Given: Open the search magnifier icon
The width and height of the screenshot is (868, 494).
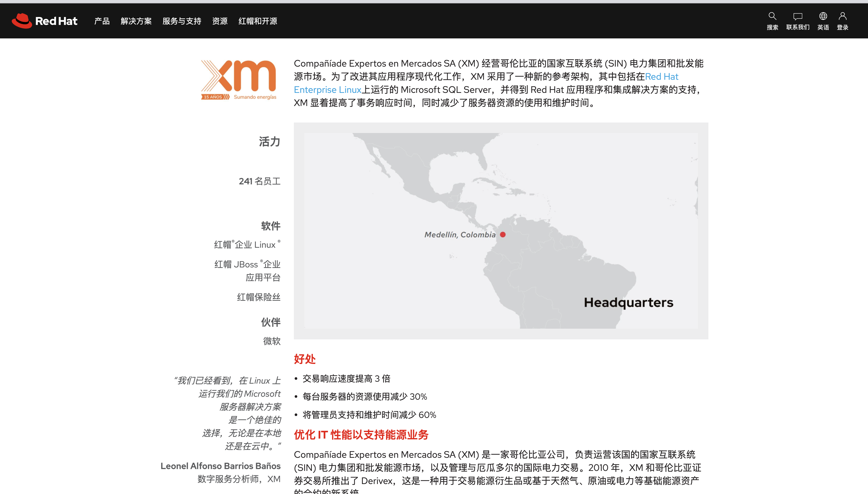Looking at the screenshot, I should click(x=772, y=16).
